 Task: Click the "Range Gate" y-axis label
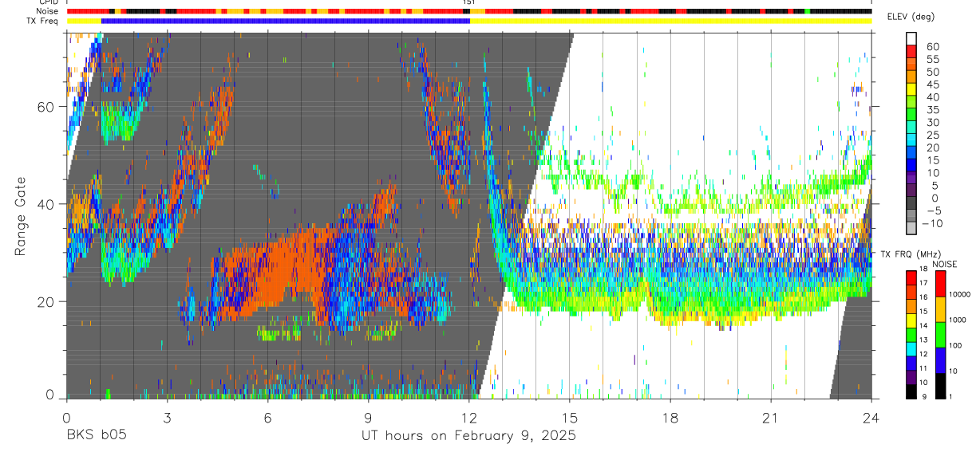[21, 217]
